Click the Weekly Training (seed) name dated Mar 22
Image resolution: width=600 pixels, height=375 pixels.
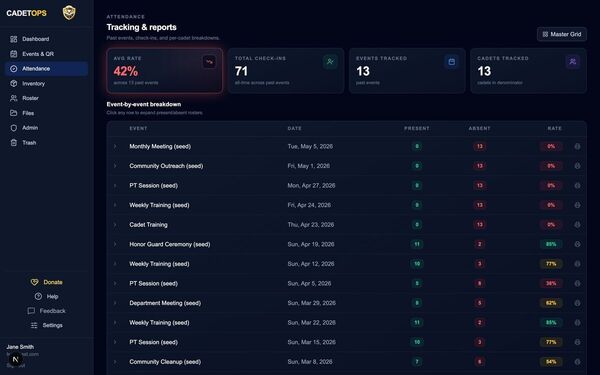159,323
